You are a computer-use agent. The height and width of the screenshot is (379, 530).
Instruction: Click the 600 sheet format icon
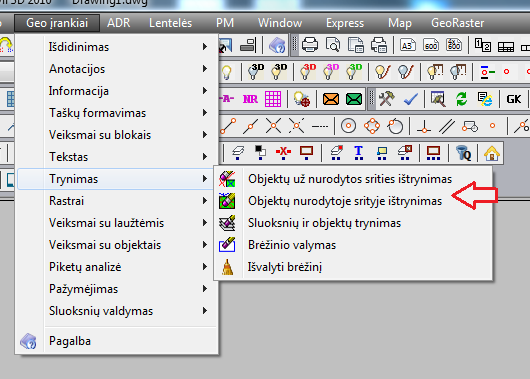[x=431, y=45]
